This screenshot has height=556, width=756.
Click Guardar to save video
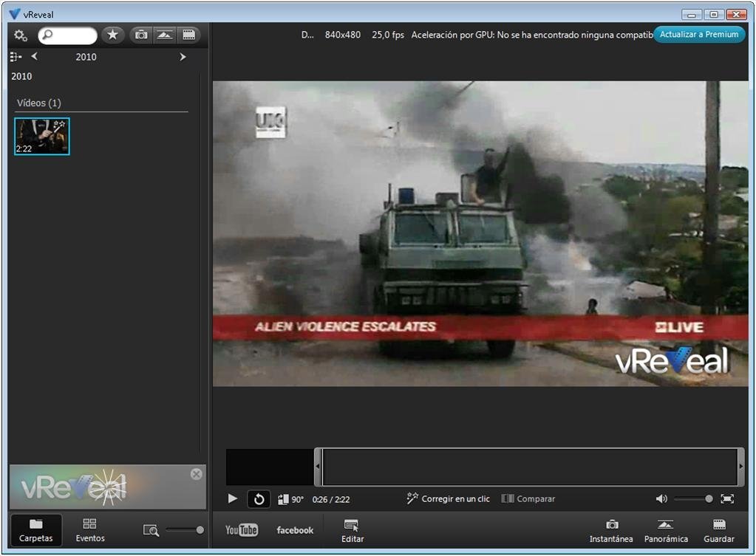pos(719,532)
